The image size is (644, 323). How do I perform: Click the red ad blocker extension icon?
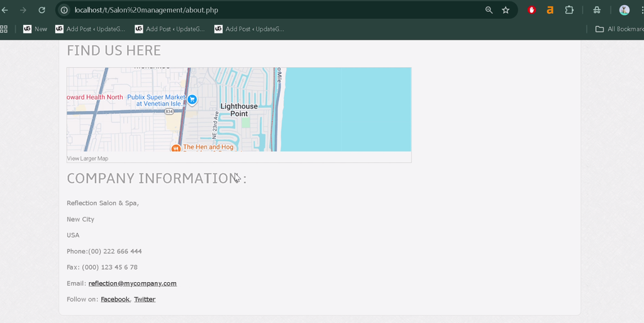tap(532, 10)
